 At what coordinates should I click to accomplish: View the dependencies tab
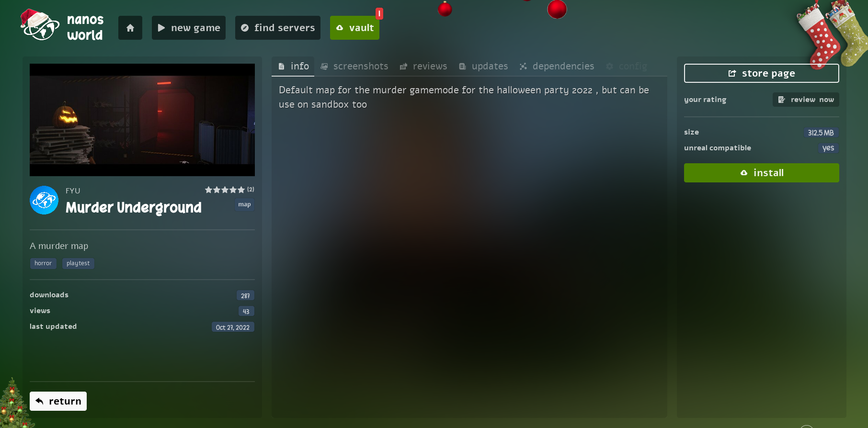(x=557, y=66)
